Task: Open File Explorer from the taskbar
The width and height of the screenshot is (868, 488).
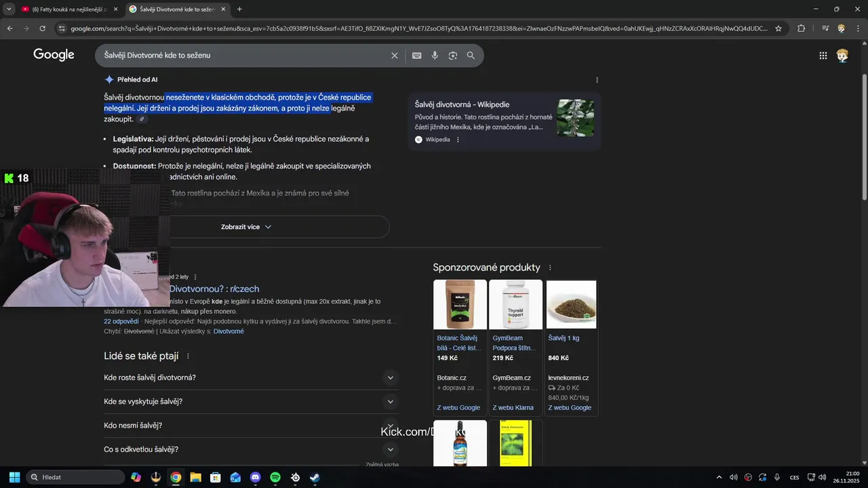Action: 195,477
